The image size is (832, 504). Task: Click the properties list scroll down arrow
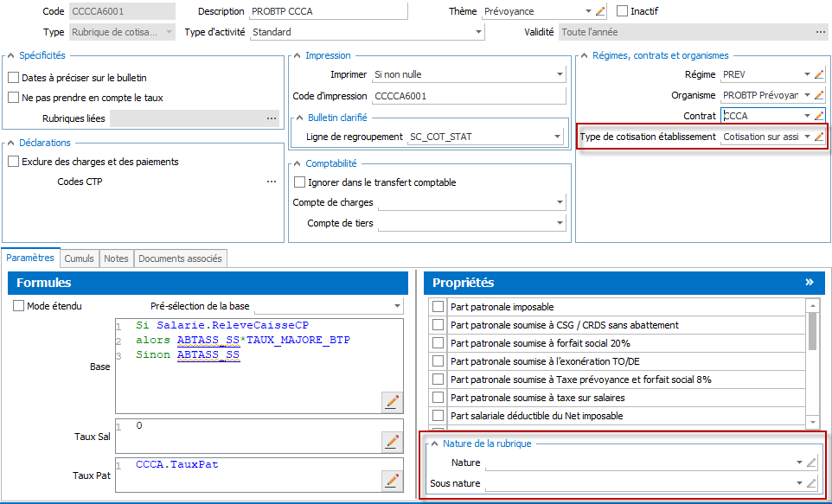[812, 422]
